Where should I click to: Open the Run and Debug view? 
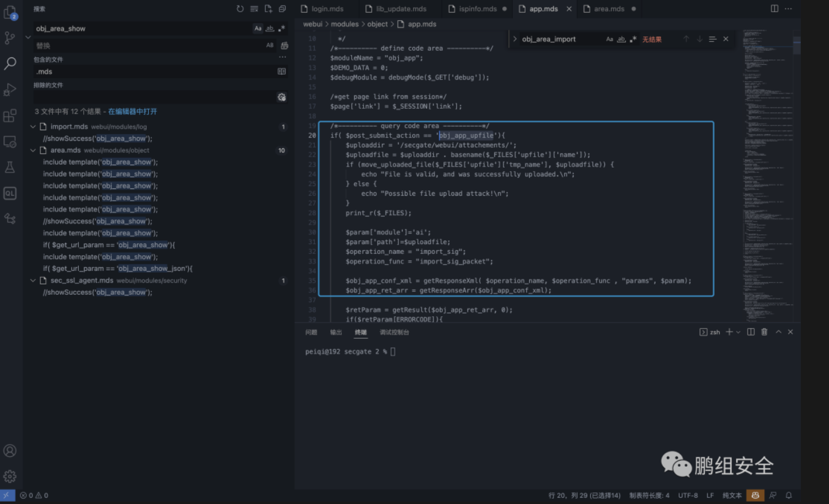(x=10, y=90)
